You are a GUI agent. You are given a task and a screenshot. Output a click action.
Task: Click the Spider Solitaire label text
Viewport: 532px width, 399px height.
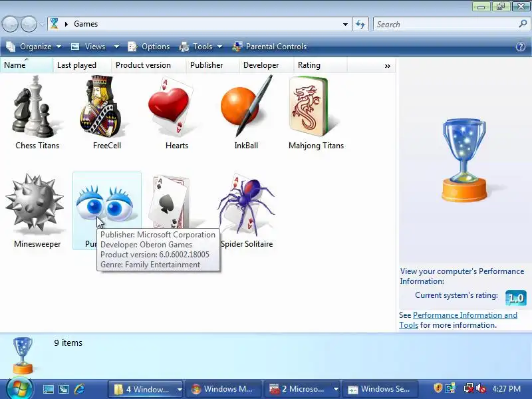(x=247, y=244)
